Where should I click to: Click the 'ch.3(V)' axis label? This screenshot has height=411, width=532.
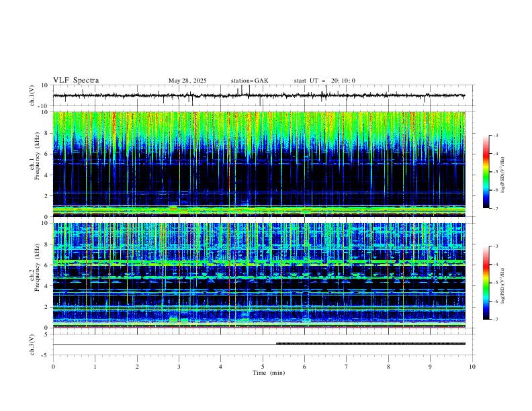(32, 345)
